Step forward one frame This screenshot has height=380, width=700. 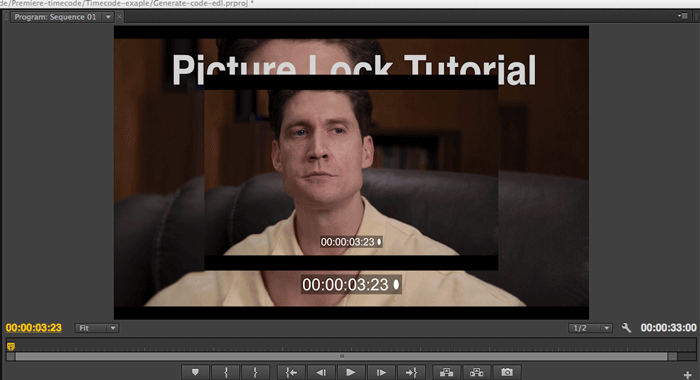click(381, 372)
